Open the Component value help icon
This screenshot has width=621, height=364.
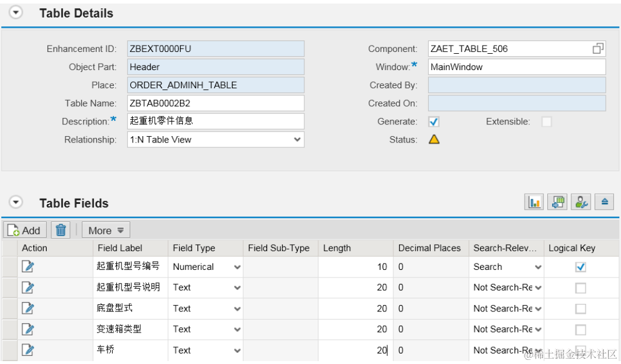598,48
